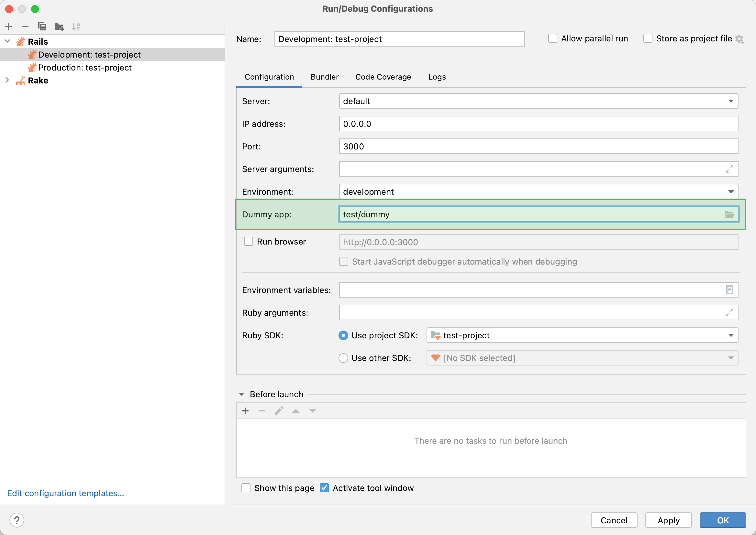Browse for the Dummy app folder

pos(729,214)
